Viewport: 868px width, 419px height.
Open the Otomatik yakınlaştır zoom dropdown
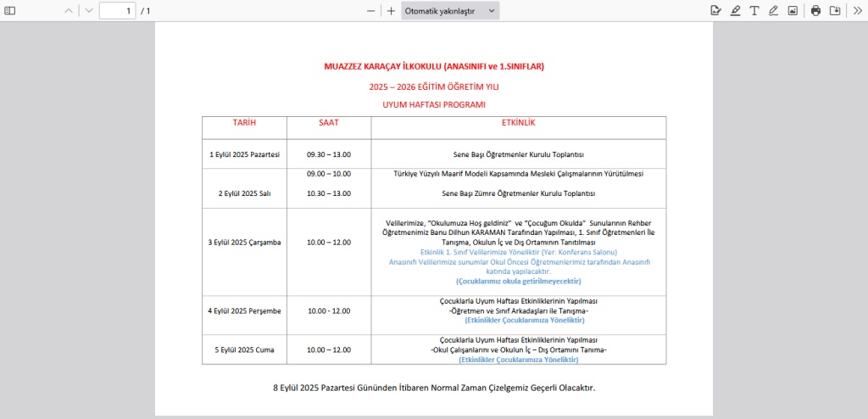pyautogui.click(x=450, y=11)
